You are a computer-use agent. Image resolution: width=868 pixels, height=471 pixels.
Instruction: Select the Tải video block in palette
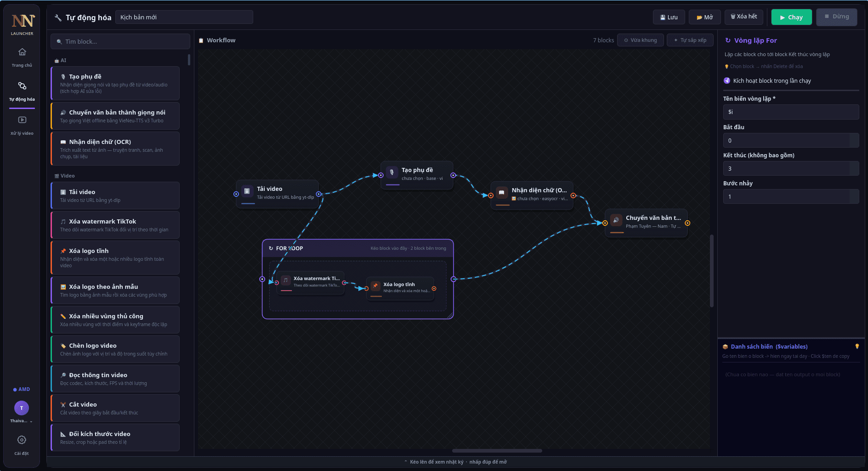115,195
